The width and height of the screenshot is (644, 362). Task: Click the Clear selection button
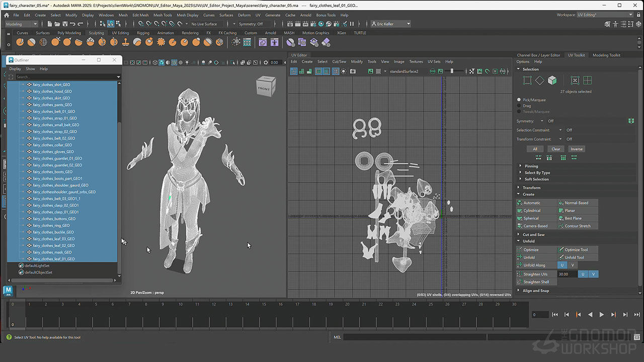555,149
